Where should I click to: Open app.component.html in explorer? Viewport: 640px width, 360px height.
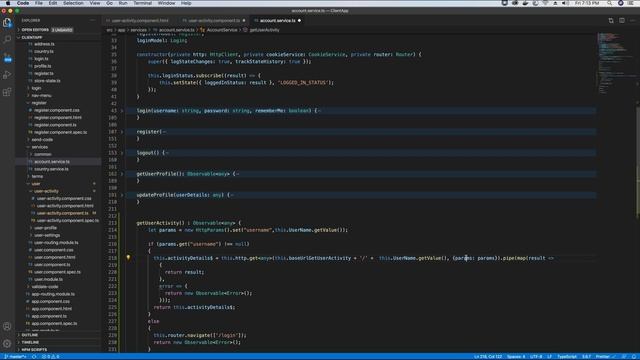pyautogui.click(x=51, y=309)
